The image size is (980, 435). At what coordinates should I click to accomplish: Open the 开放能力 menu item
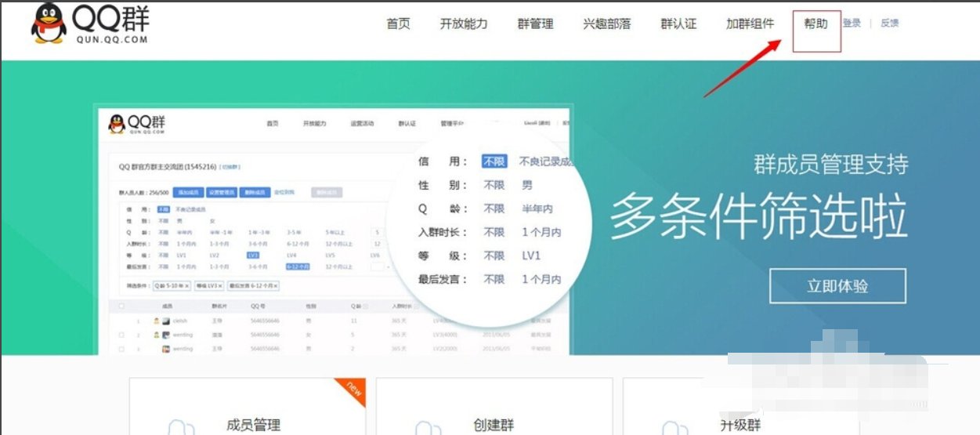coord(464,24)
